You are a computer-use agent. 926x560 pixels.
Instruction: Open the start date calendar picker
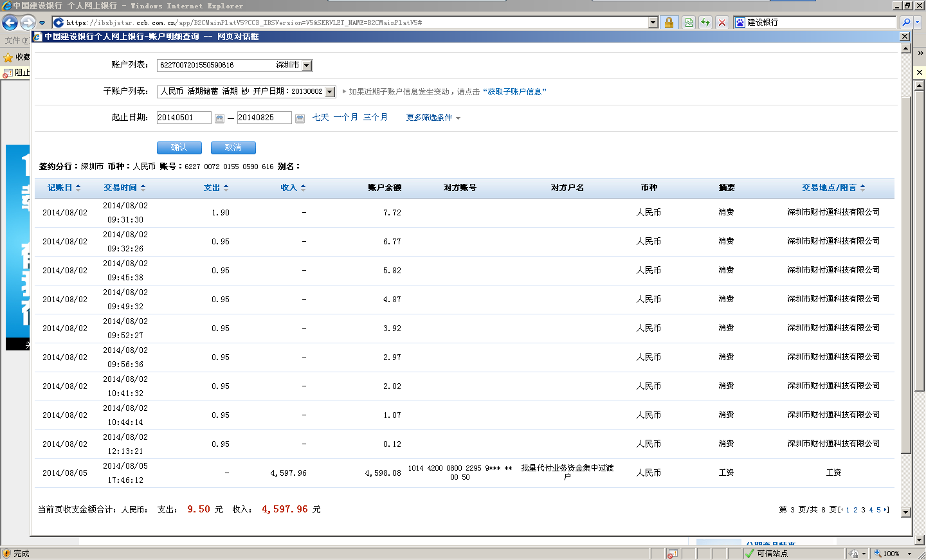pyautogui.click(x=219, y=118)
